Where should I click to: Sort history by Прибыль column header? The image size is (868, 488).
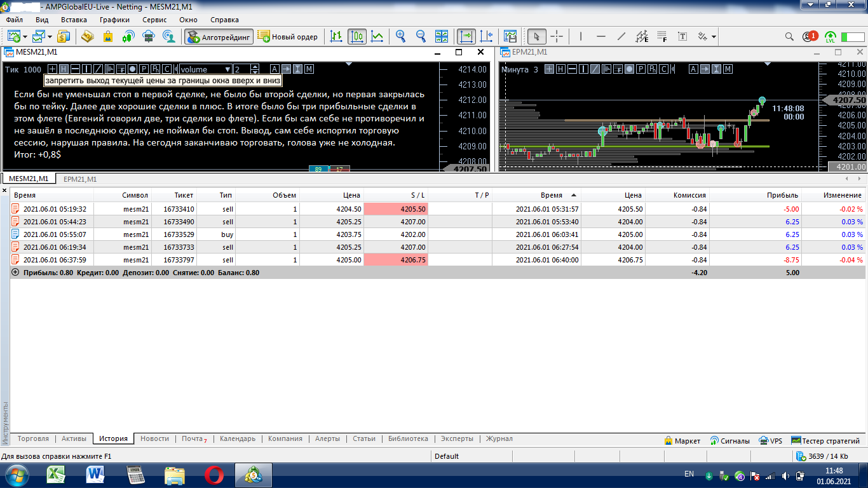(x=755, y=195)
